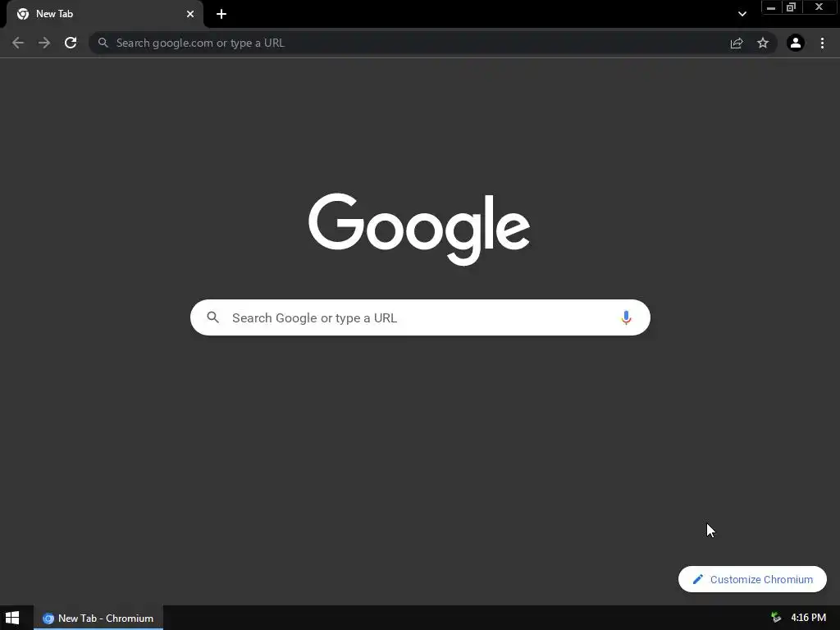Open the profile avatar menu

point(796,43)
